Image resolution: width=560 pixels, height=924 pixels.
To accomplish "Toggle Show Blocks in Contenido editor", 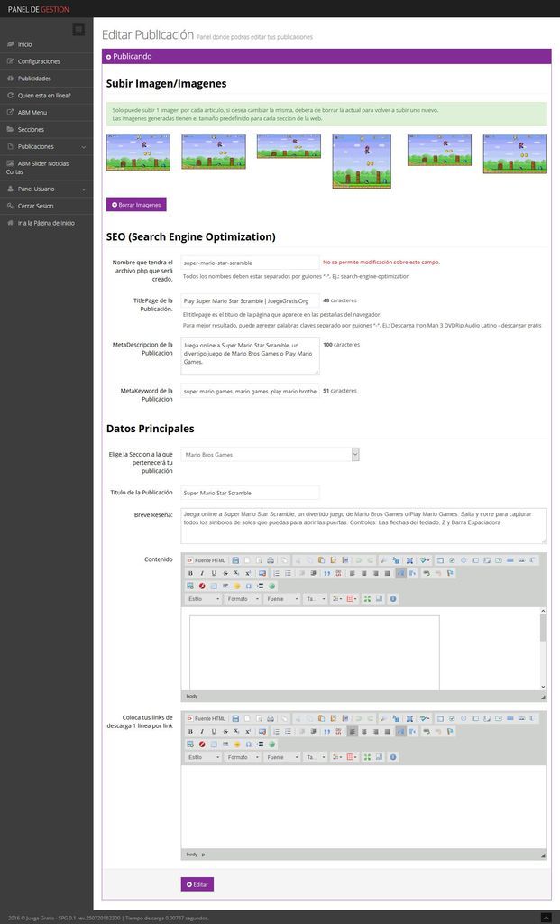I will 380,599.
